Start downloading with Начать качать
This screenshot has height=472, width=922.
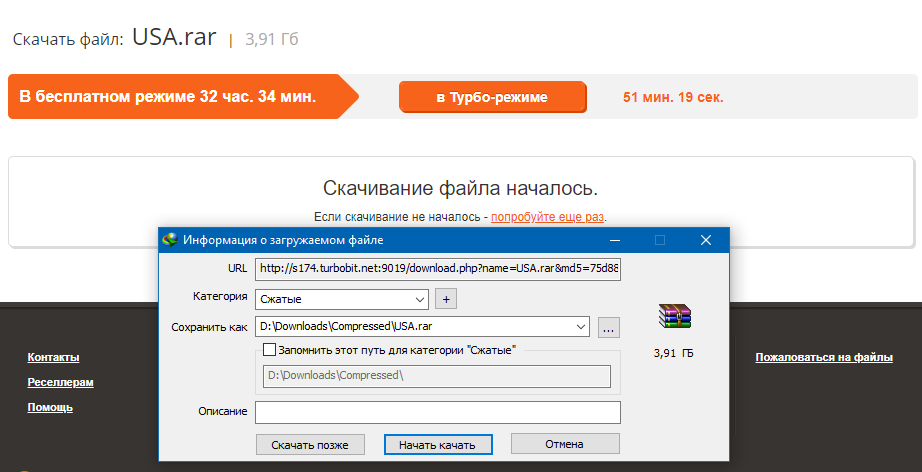pyautogui.click(x=437, y=444)
